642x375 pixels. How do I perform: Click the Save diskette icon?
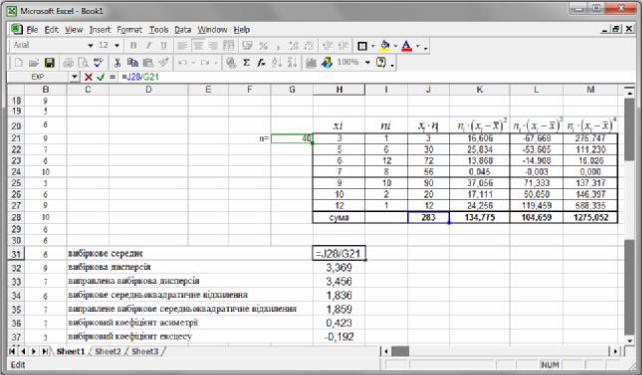50,63
